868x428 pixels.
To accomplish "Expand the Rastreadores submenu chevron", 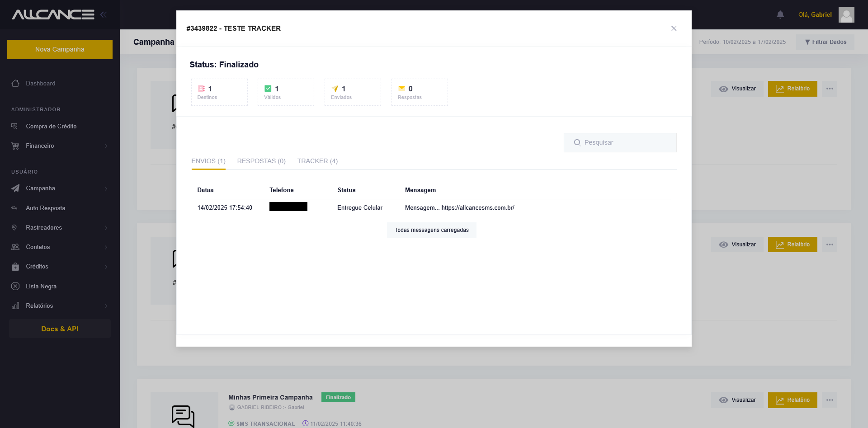I will (106, 228).
